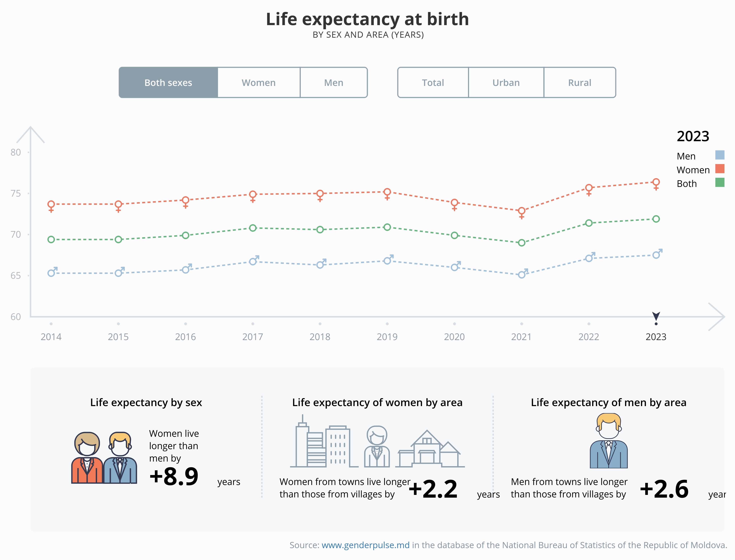Select the Total area tab
The height and width of the screenshot is (560, 735).
[433, 82]
